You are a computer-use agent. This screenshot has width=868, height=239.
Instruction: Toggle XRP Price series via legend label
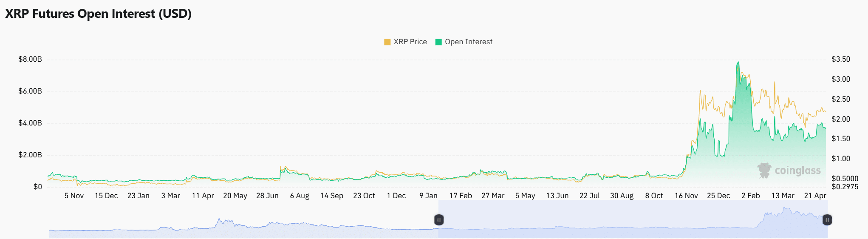[410, 42]
